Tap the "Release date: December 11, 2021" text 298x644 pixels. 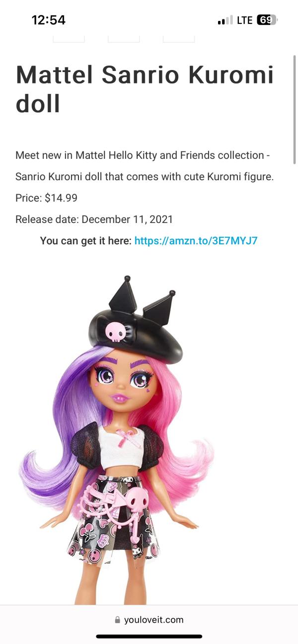(94, 219)
